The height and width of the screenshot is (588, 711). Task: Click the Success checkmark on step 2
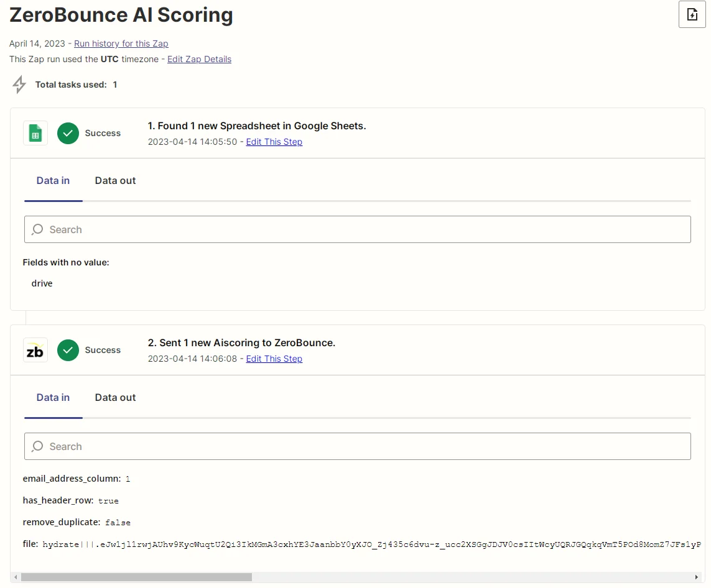point(68,350)
